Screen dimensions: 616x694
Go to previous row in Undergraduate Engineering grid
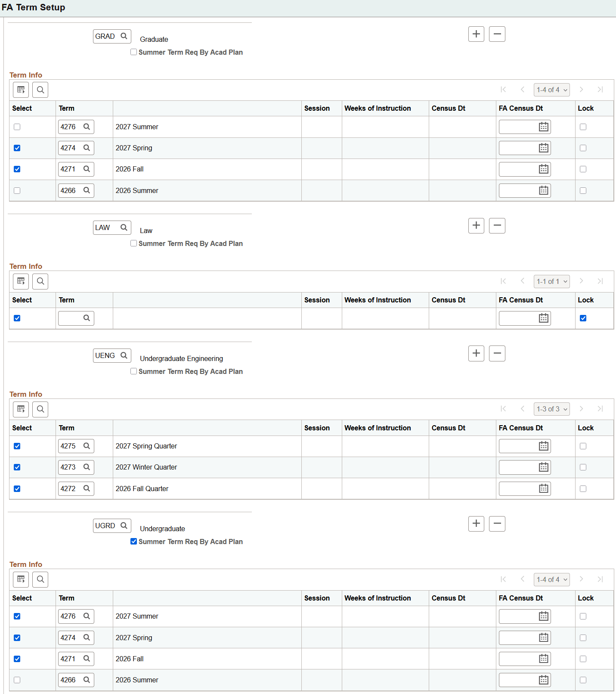pos(523,409)
